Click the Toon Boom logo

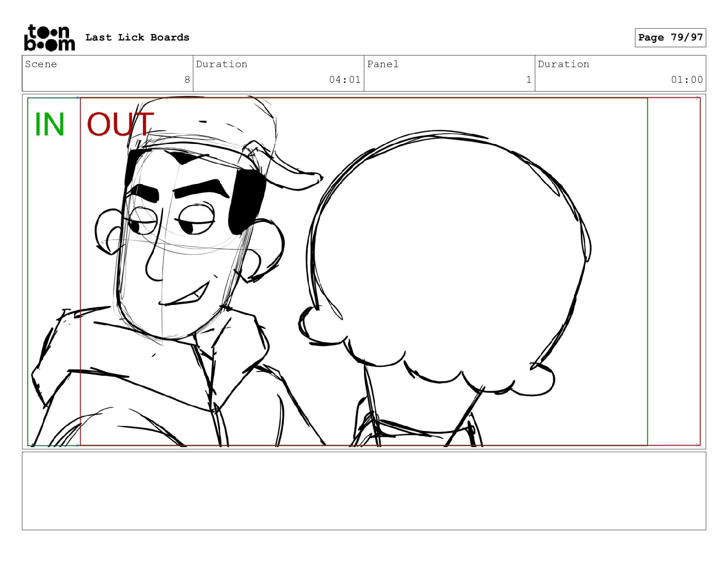click(49, 38)
